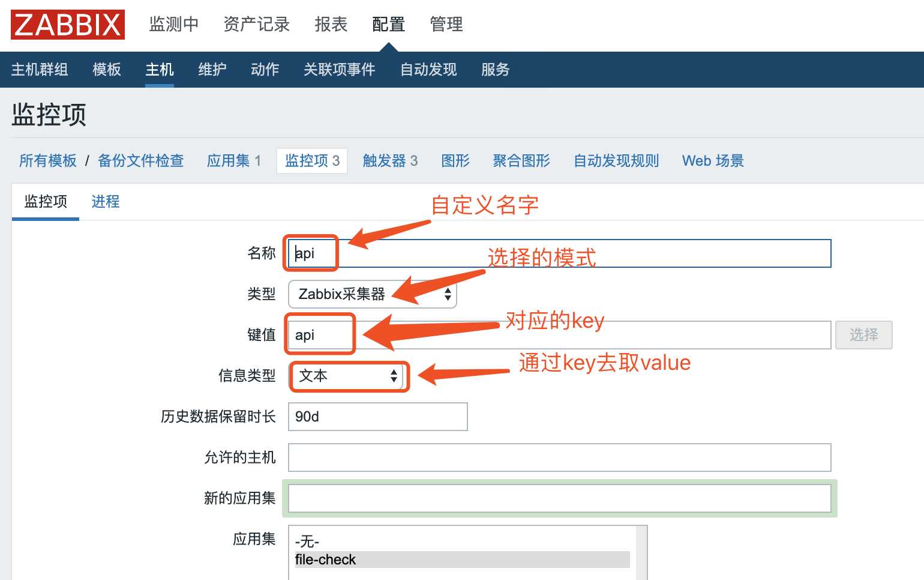Click the 应用集 list scrollbar
924x580 pixels.
coord(641,553)
